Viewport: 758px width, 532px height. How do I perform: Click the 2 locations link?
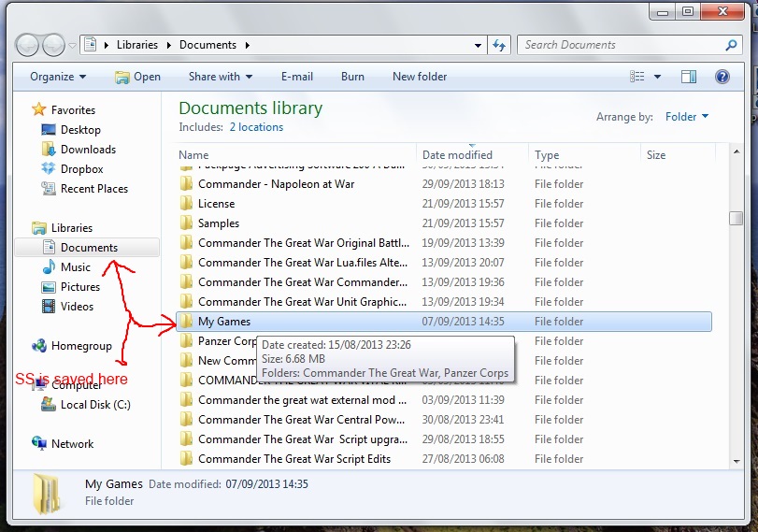click(x=256, y=127)
